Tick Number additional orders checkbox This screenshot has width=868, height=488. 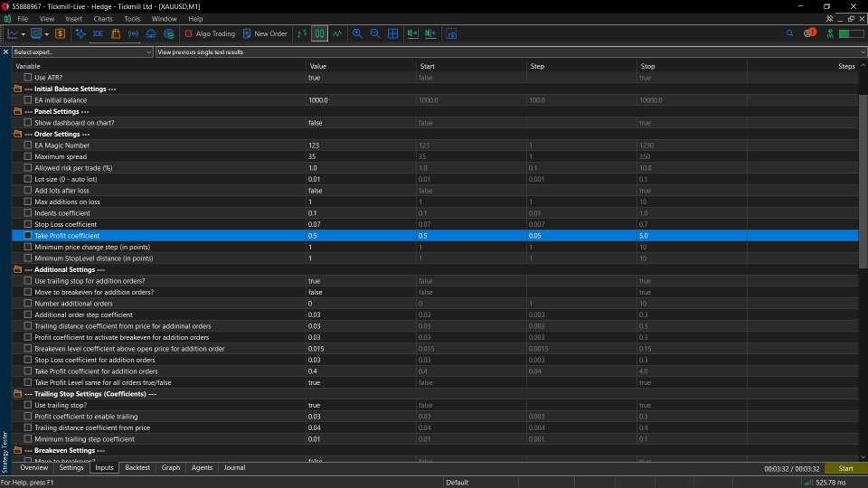[28, 304]
